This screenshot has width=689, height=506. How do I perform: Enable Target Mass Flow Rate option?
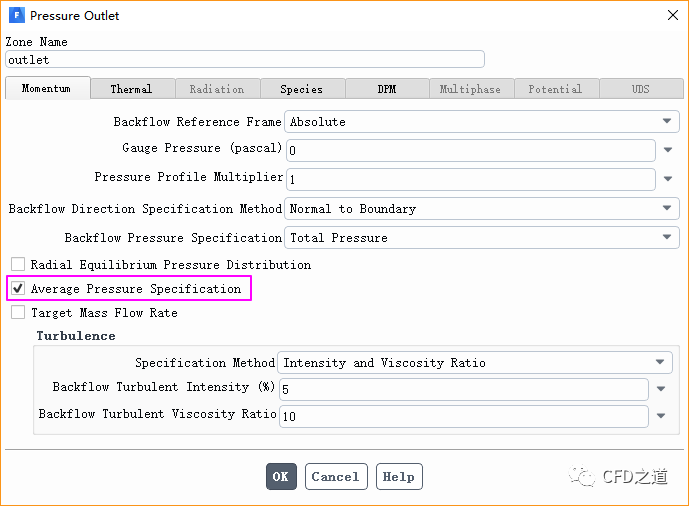18,313
